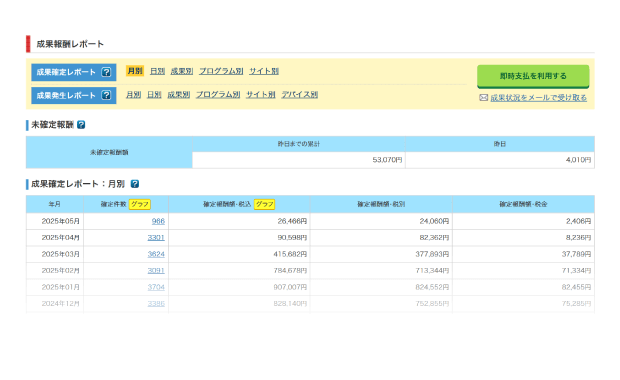Click the green 即時支払を利用する button
The width and height of the screenshot is (620, 380).
click(533, 76)
